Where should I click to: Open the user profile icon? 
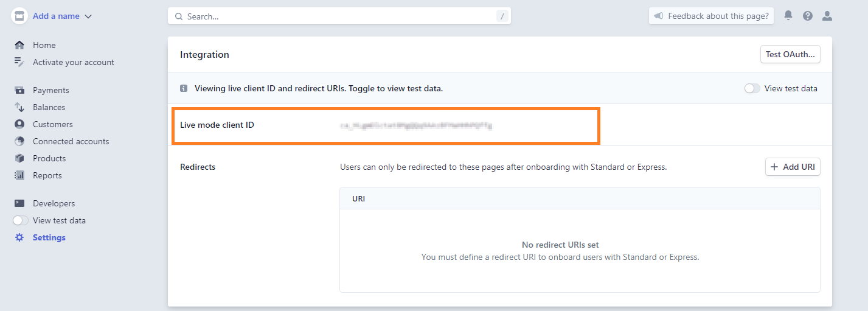tap(827, 16)
